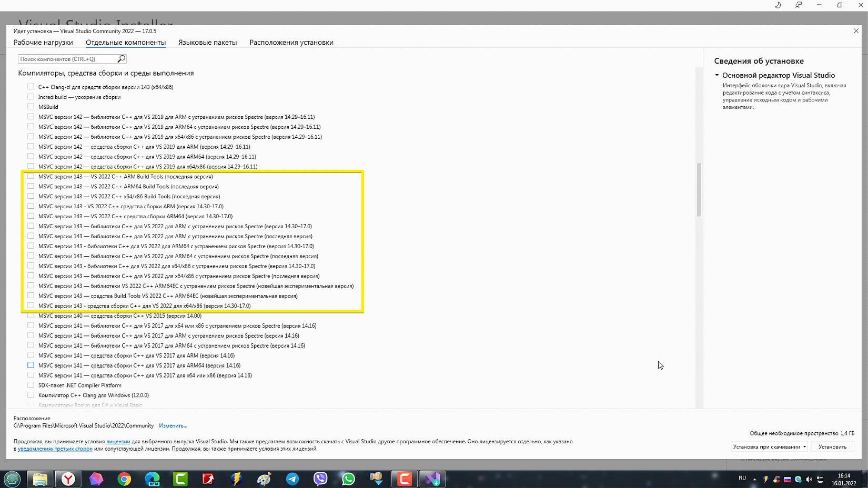Click the lightning bolt icon in system tray
Image resolution: width=868 pixels, height=488 pixels.
coord(765,479)
